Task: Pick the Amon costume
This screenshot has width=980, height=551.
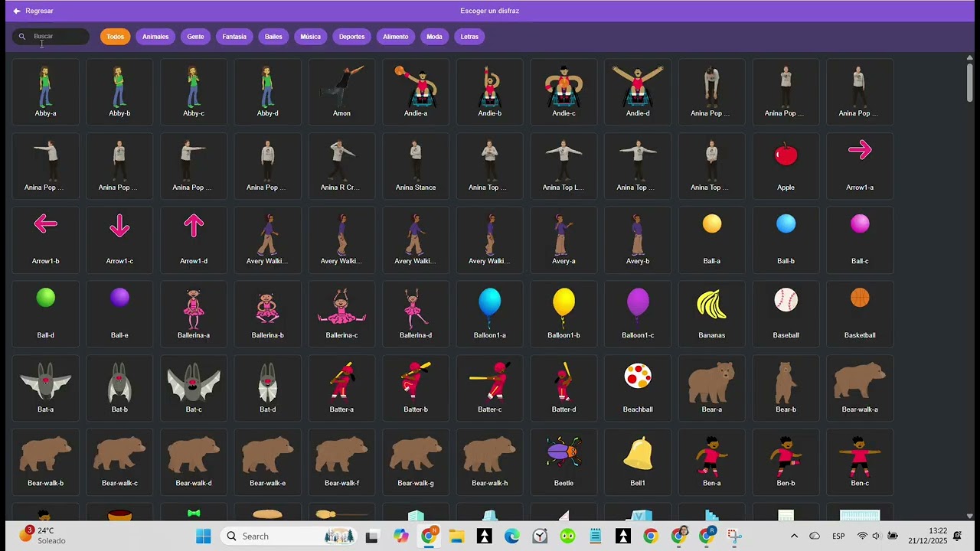Action: [341, 92]
